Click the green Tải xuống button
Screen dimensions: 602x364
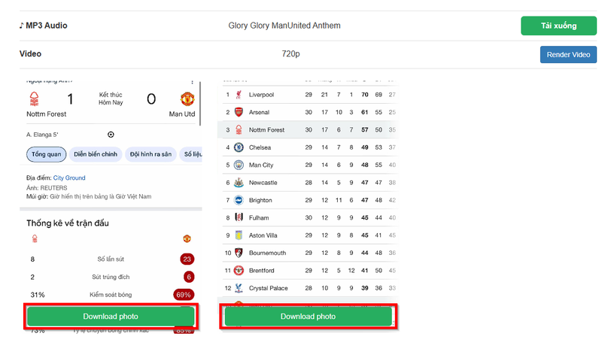tap(558, 26)
